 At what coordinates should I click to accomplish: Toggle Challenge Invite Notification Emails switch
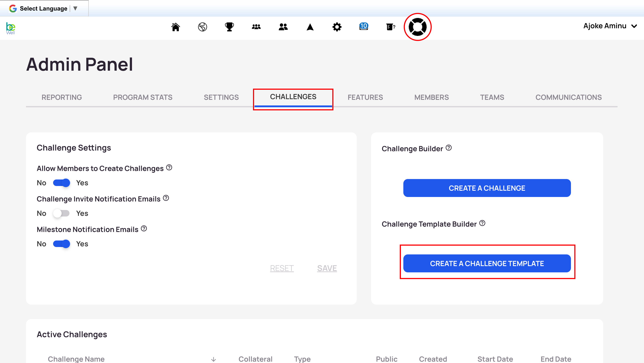coord(61,213)
